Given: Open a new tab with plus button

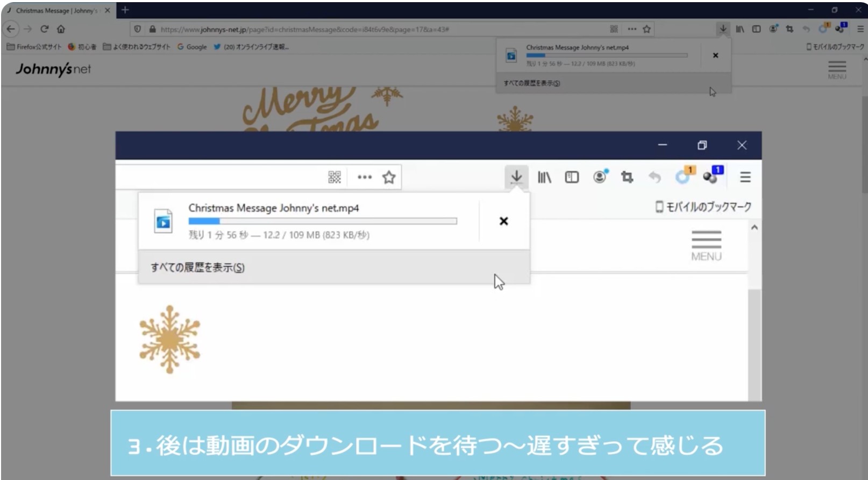Looking at the screenshot, I should click(125, 10).
